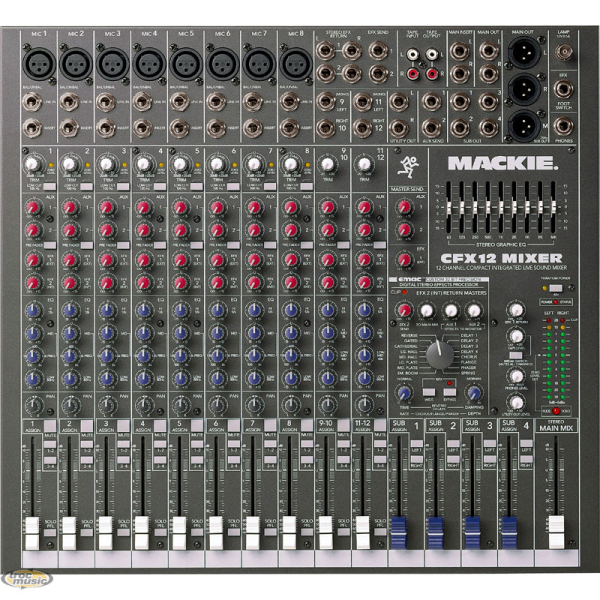
Task: Click the MIC 1 XLR input connector
Action: point(39,64)
